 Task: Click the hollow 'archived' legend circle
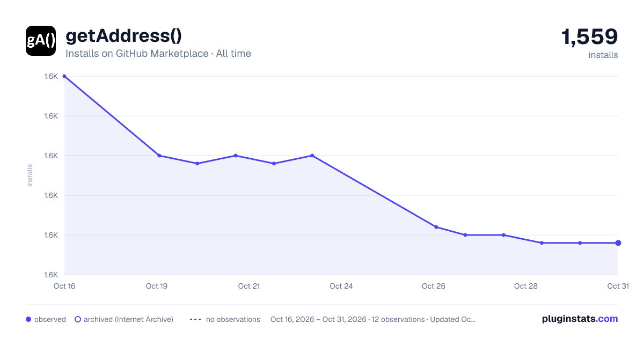(78, 319)
